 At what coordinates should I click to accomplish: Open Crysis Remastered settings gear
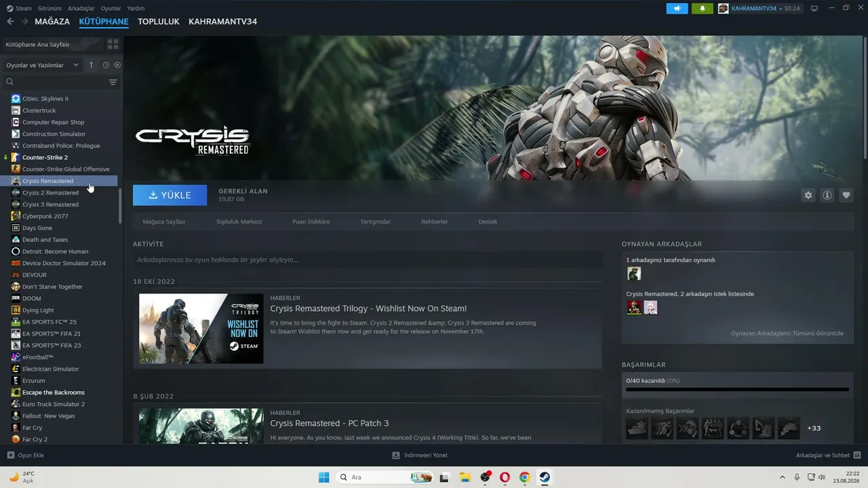[x=808, y=195]
